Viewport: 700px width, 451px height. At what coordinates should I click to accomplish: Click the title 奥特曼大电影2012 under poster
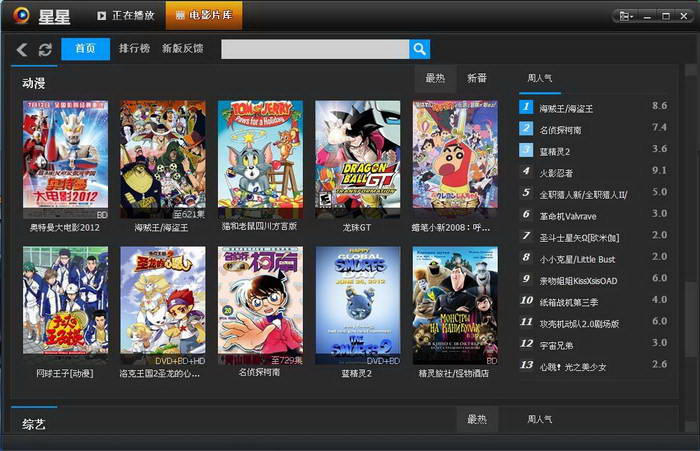(65, 228)
